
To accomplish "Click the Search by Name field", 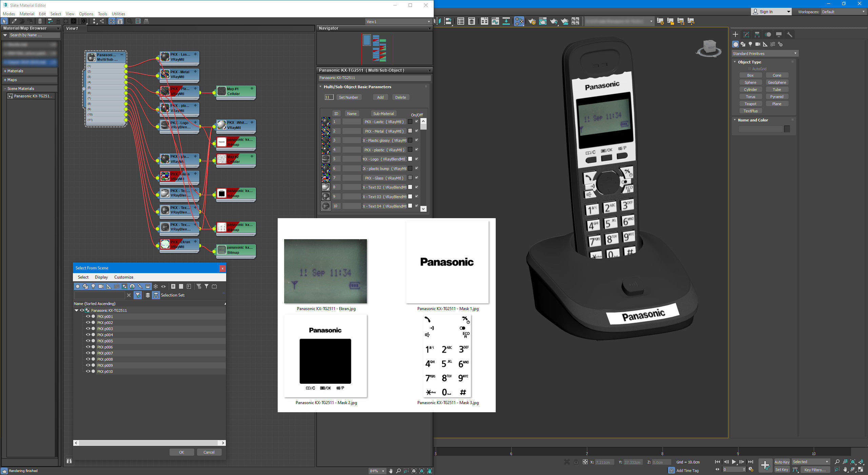I will coord(34,35).
